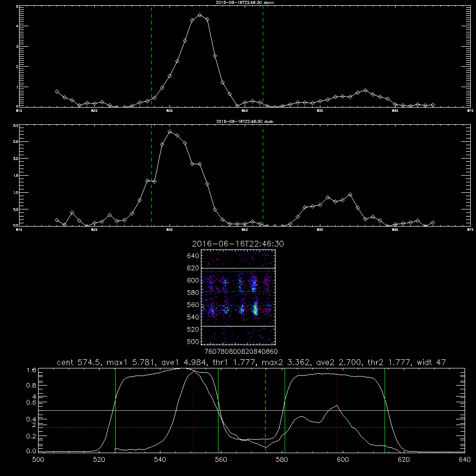Click the dawn plot title text
The width and height of the screenshot is (476, 476).
click(x=245, y=2)
